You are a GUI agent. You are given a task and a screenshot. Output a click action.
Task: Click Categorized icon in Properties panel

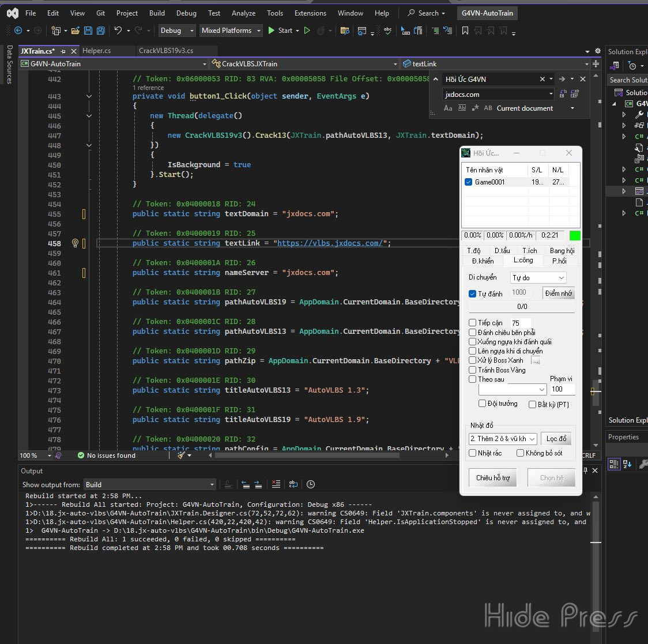614,464
